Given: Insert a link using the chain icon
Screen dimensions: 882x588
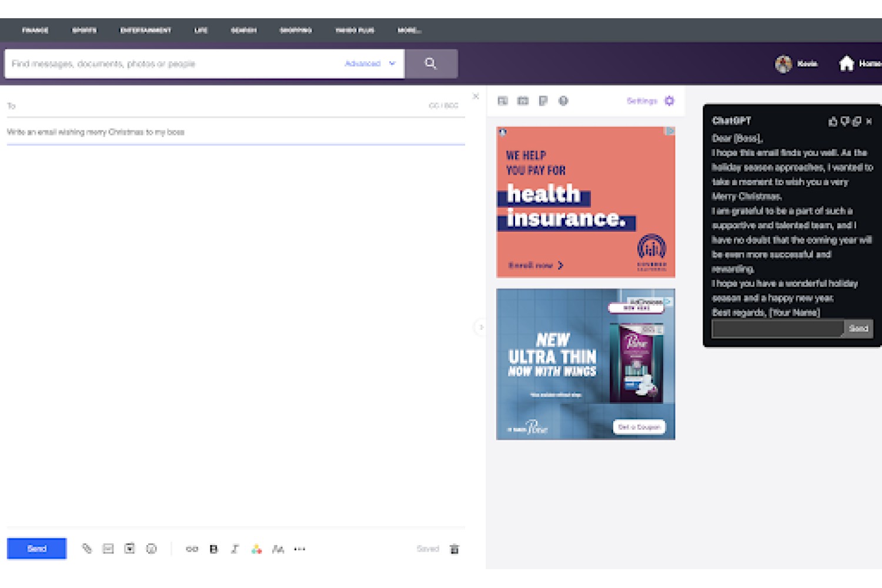Looking at the screenshot, I should 192,549.
